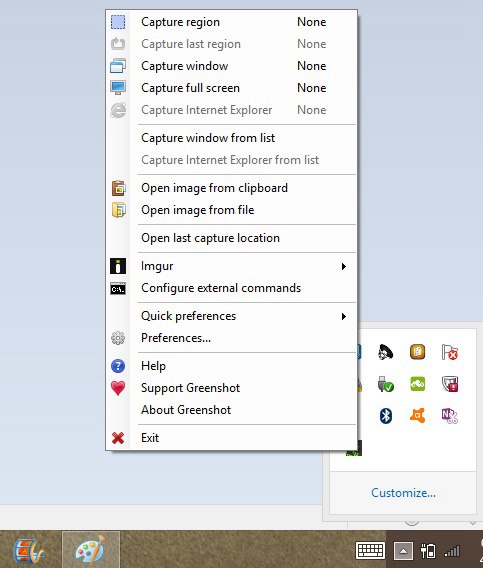Image resolution: width=483 pixels, height=568 pixels.
Task: Select Capture window from list
Action: coord(231,138)
